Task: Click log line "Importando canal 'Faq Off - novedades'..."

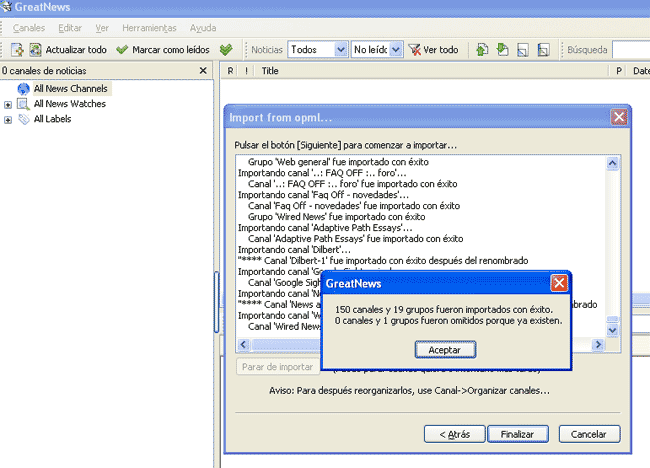Action: (323, 195)
